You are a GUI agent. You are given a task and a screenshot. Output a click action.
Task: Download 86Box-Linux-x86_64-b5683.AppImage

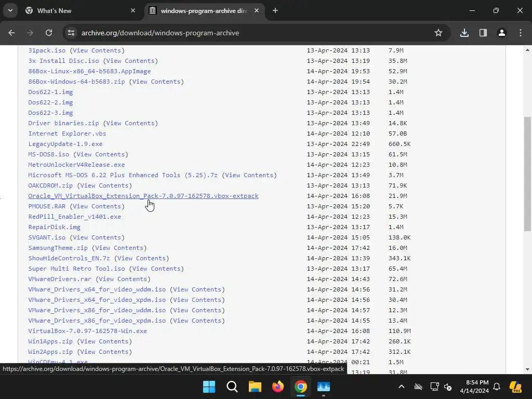coord(89,71)
